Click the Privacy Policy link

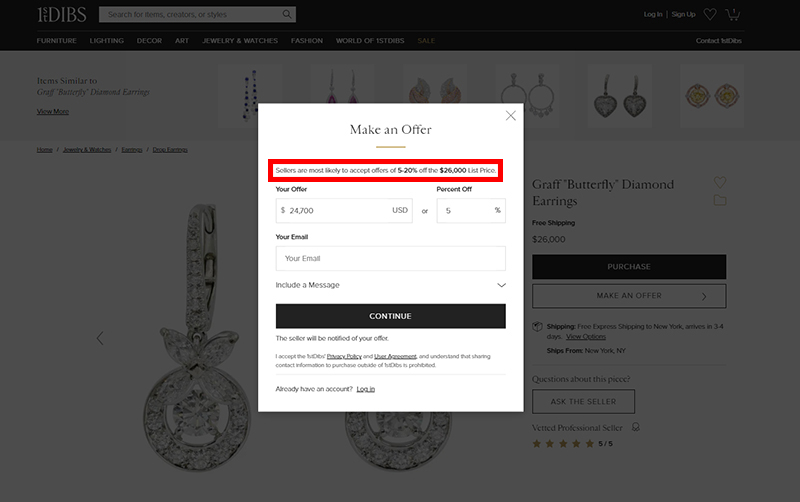(344, 356)
